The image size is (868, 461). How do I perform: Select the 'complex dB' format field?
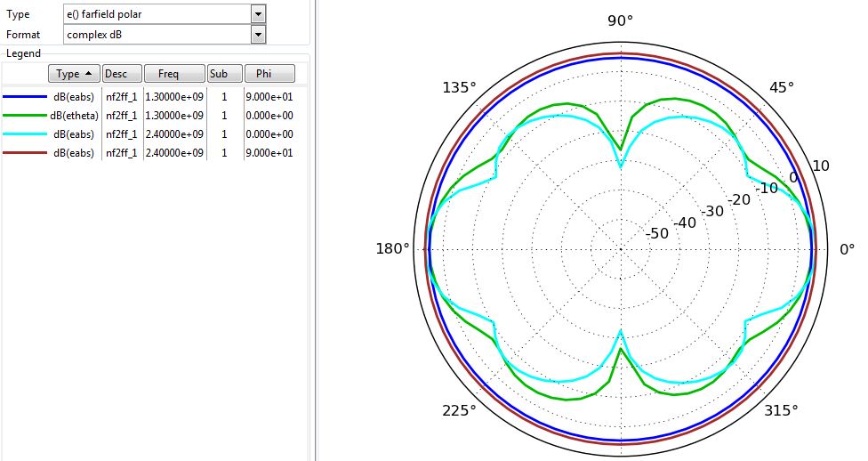157,34
